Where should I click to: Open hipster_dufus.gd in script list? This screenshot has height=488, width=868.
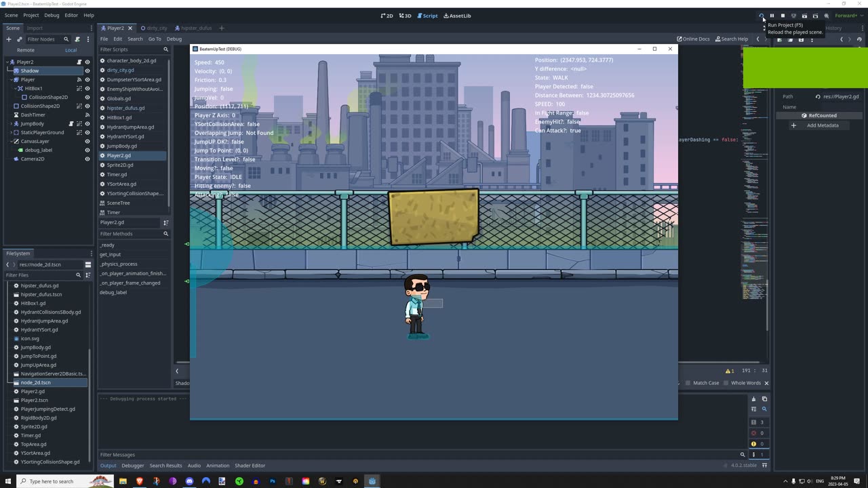pos(125,108)
